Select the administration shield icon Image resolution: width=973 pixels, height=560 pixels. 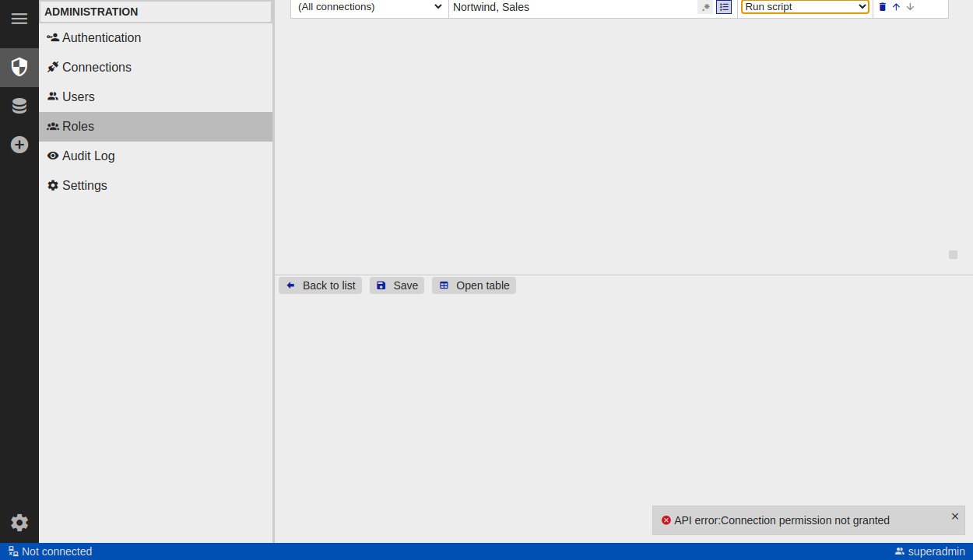coord(19,67)
